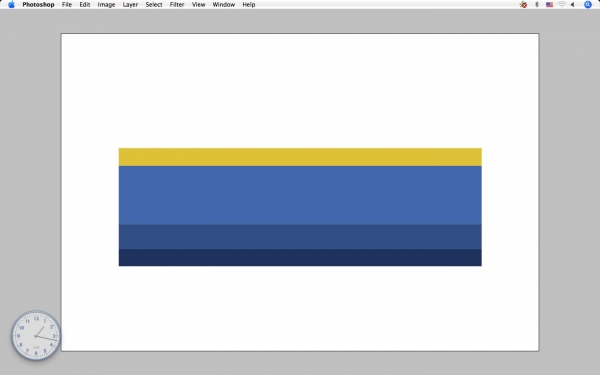This screenshot has height=375, width=600.
Task: Open the Help menu
Action: pyautogui.click(x=249, y=5)
